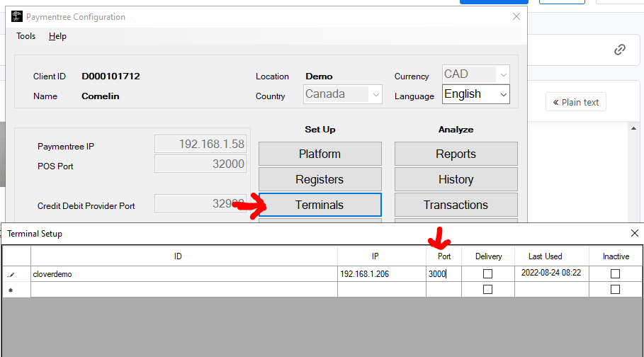
Task: Select the IP cell 192.168.1.206
Action: tap(382, 273)
